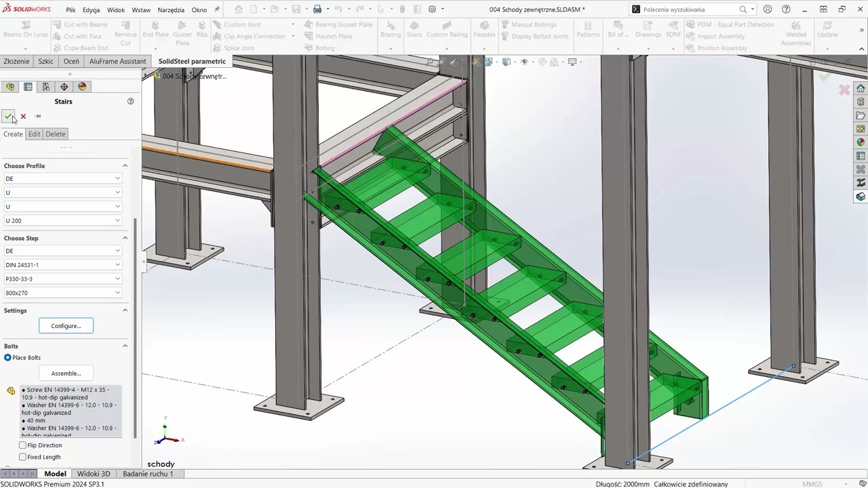868x488 pixels.
Task: Switch to the Złożenie ribbon tab
Action: pyautogui.click(x=16, y=61)
